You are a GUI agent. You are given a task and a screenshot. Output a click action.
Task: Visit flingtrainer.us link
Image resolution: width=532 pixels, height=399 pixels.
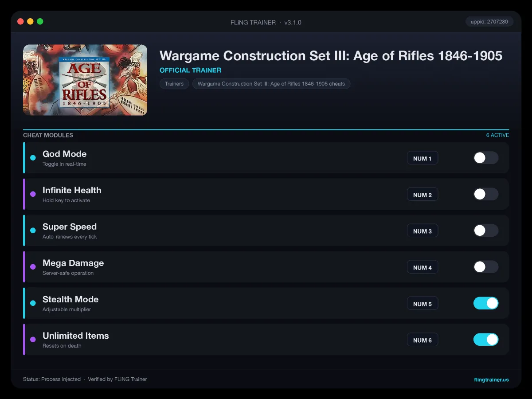[x=491, y=379]
